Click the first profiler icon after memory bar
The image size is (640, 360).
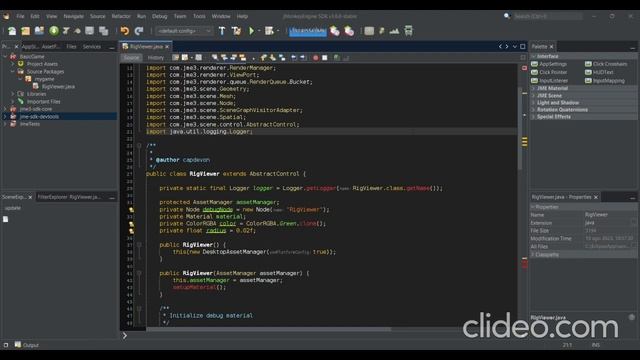click(335, 31)
